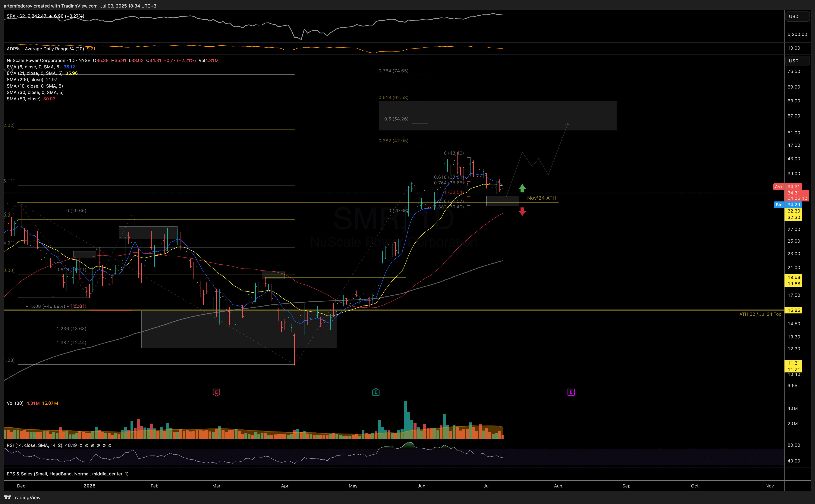The image size is (815, 504).
Task: Click the 5,200.00 SPX axis label
Action: point(797,34)
